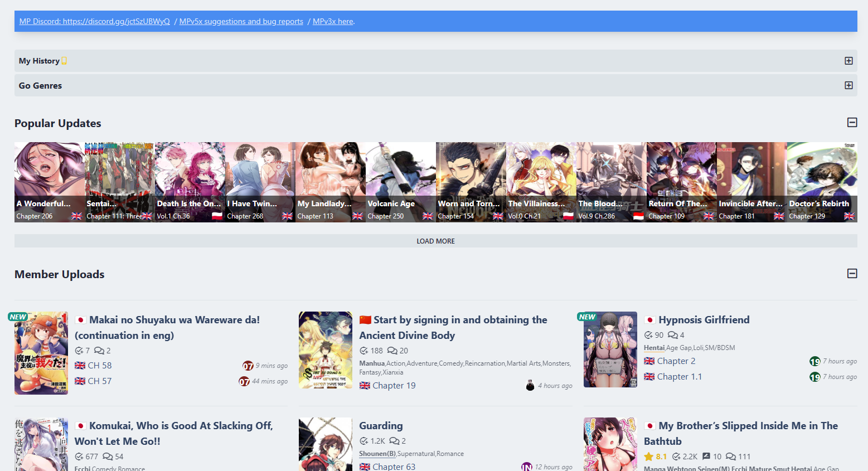Click Komukai cover image
Screen dimensions: 868x471
coord(41,444)
